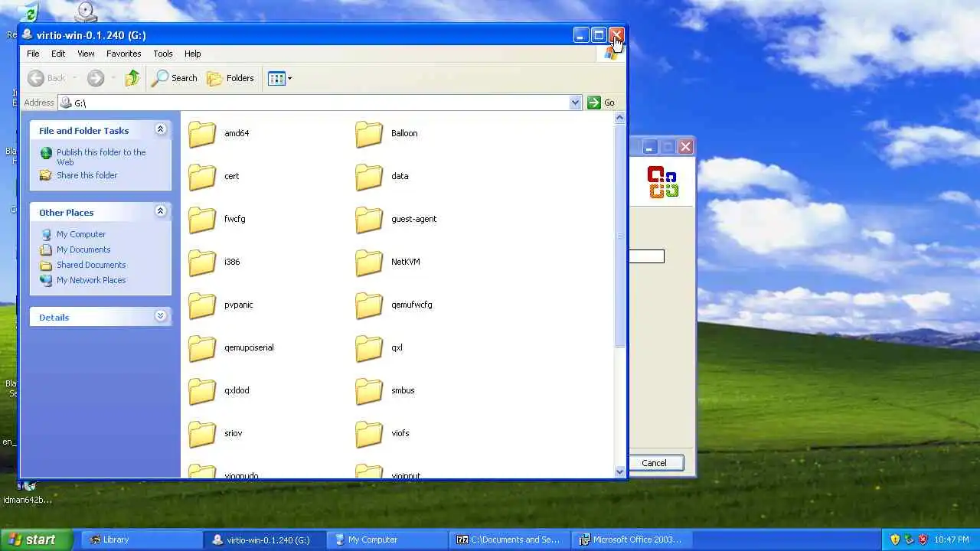Select the pvpanic folder icon
Image resolution: width=980 pixels, height=551 pixels.
tap(203, 305)
